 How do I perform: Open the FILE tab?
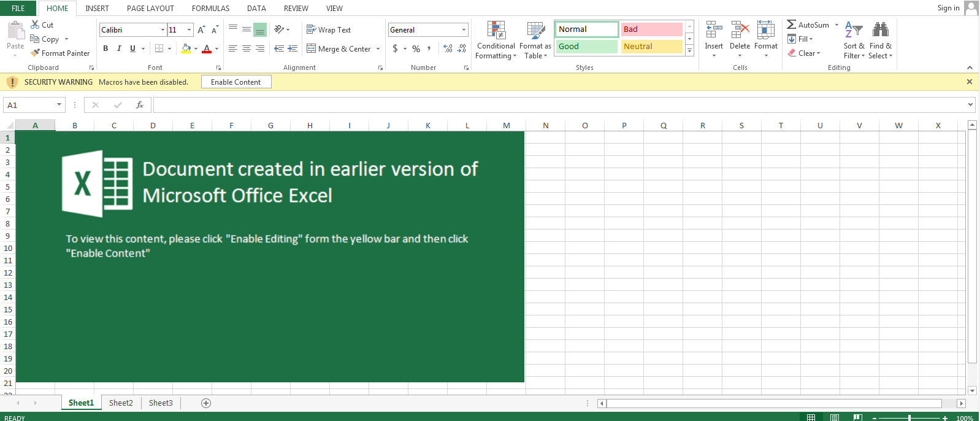coord(18,8)
